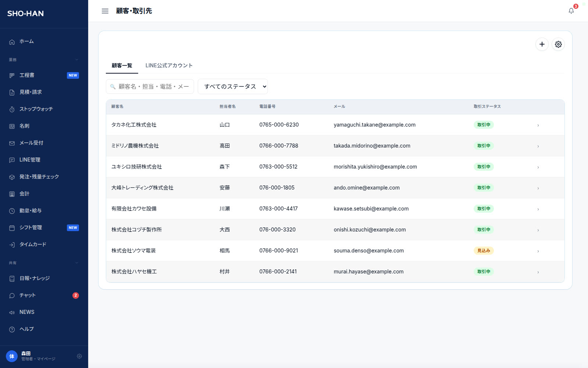Add a new customer with plus button

542,44
